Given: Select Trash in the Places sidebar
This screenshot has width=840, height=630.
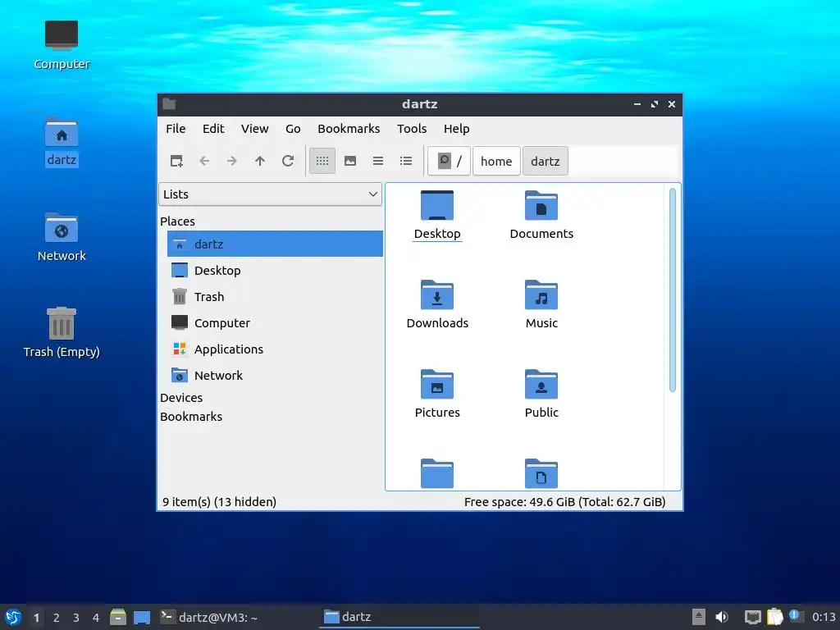Looking at the screenshot, I should pos(275,296).
